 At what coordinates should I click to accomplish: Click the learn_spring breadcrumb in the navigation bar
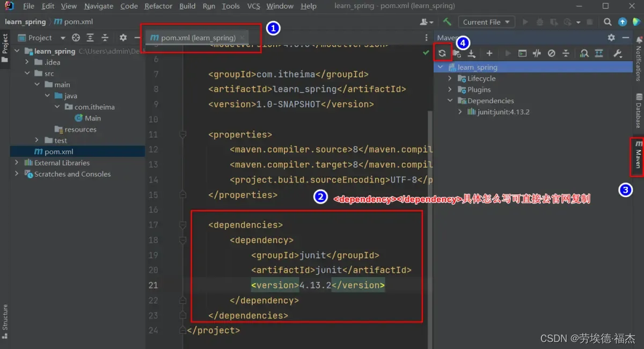point(25,22)
